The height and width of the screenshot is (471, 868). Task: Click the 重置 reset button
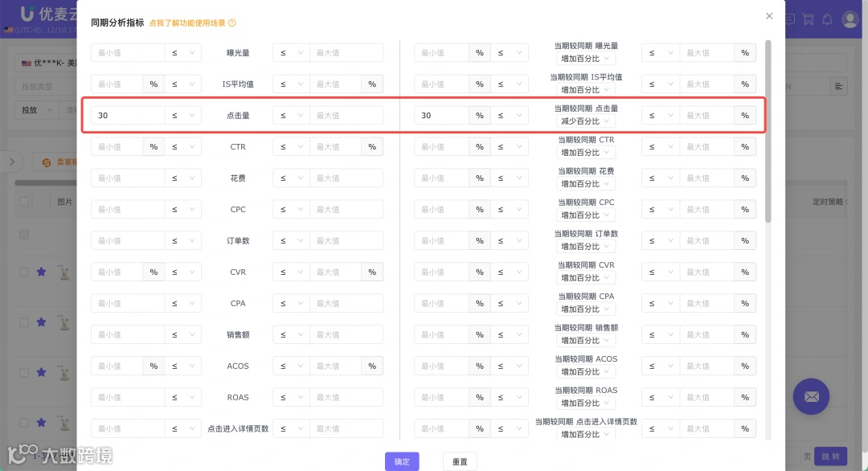click(x=460, y=461)
